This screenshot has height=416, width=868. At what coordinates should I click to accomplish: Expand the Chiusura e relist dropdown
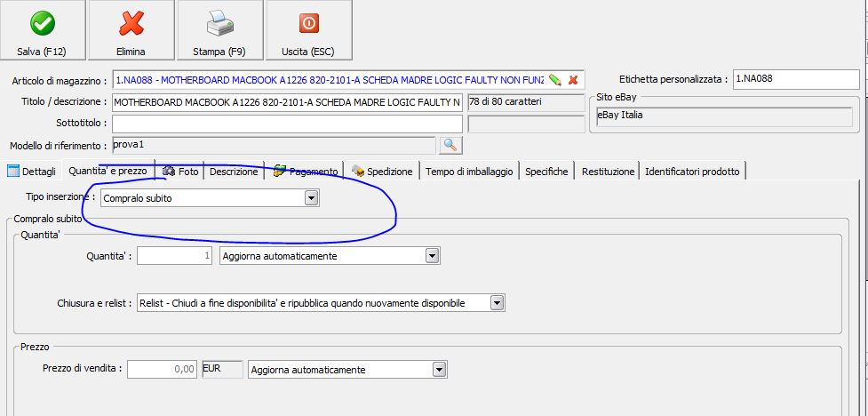498,303
